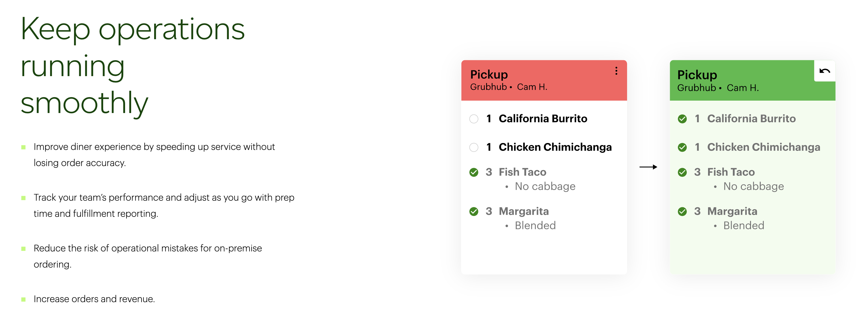Click the undo arrow on green Pickup card
The image size is (868, 316).
824,71
